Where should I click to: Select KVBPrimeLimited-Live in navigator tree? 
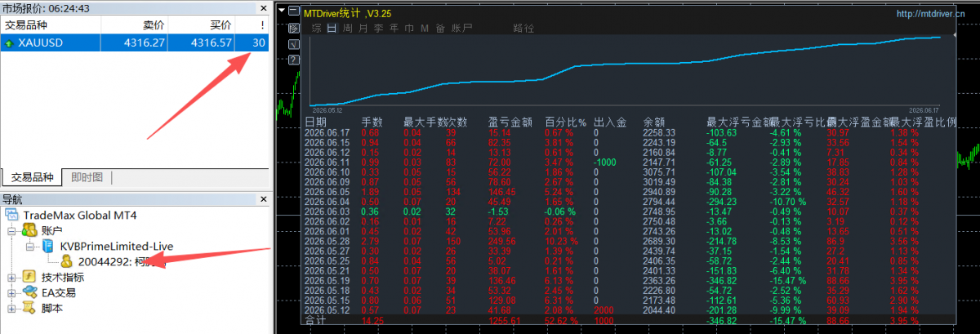[x=117, y=247]
